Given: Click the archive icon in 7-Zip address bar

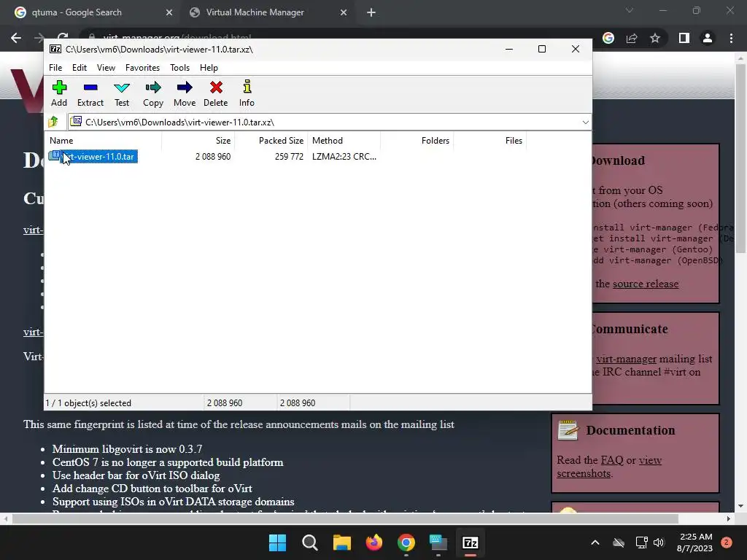Looking at the screenshot, I should tap(76, 122).
